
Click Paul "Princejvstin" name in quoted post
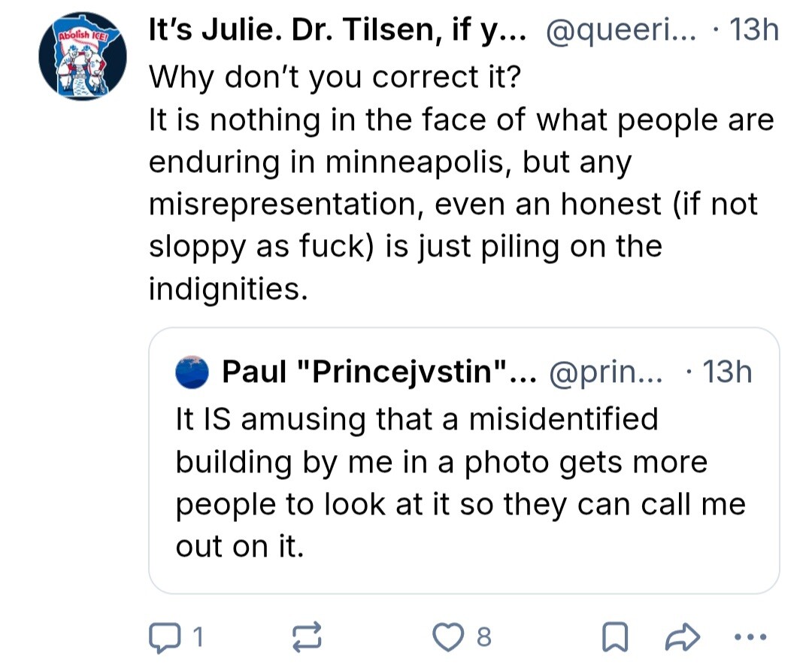pos(374,372)
